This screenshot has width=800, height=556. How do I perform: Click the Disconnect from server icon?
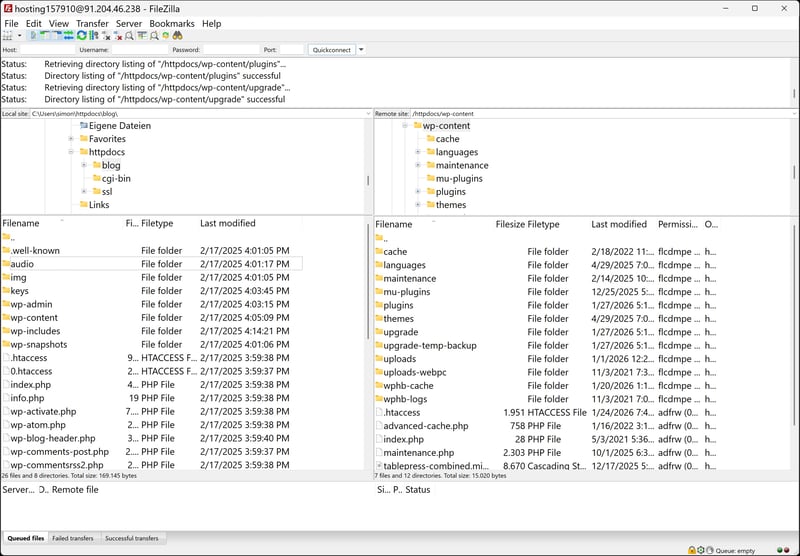click(x=117, y=35)
